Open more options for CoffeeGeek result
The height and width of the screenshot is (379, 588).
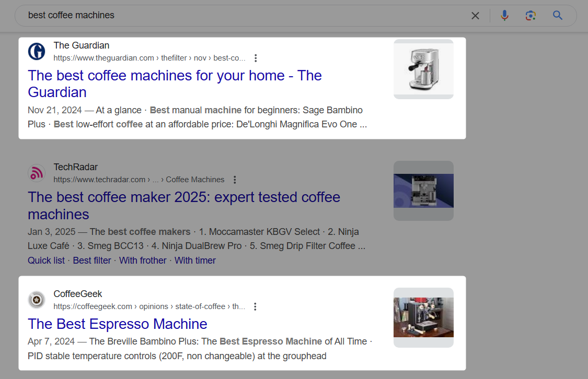255,307
